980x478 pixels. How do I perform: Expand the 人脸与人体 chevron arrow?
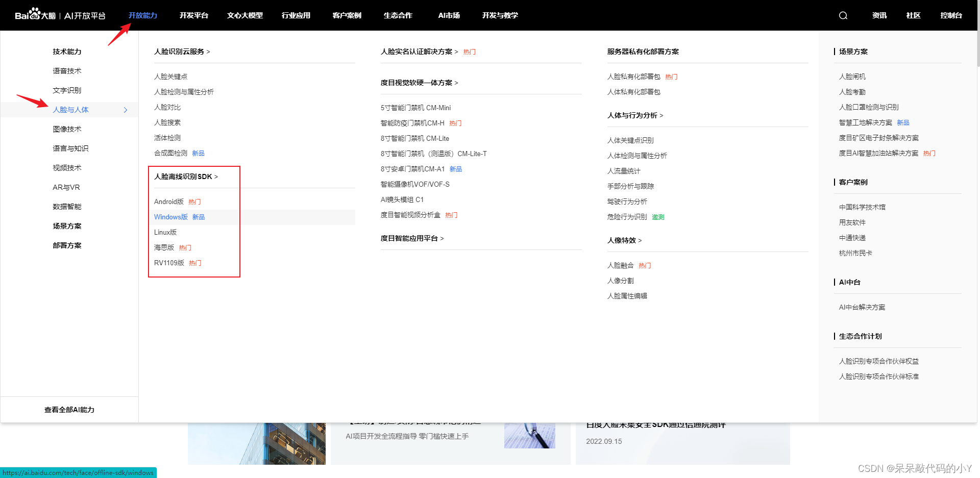(126, 110)
